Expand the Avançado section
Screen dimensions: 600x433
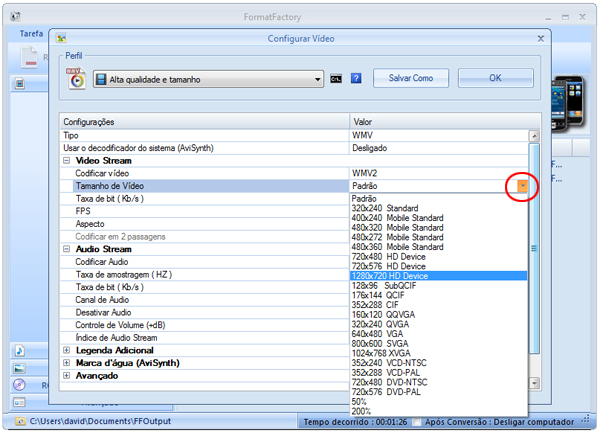point(67,376)
